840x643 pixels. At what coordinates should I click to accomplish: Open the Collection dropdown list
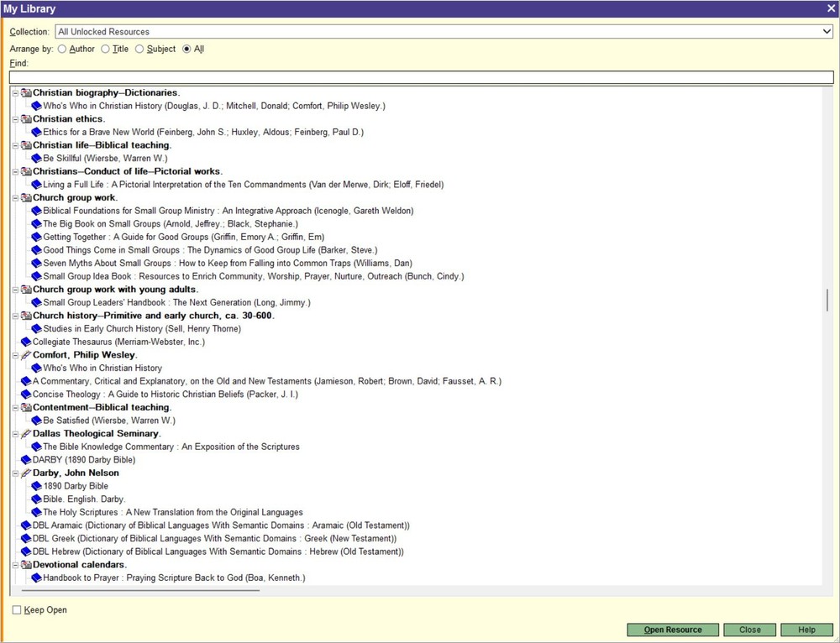827,32
